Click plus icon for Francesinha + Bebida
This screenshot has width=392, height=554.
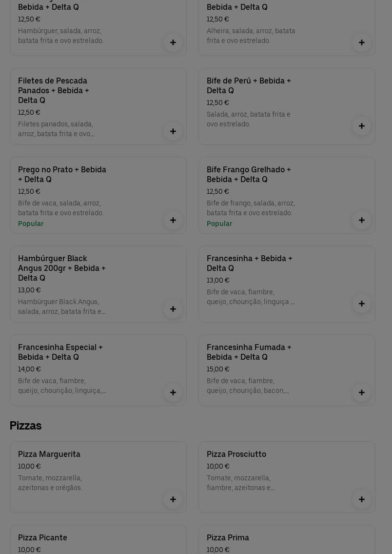tap(362, 304)
